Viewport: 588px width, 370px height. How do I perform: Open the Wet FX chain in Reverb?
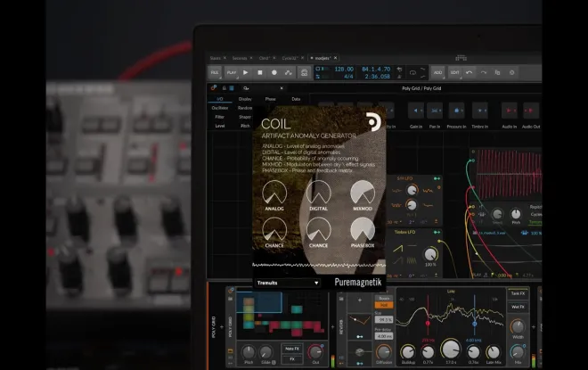click(x=518, y=307)
